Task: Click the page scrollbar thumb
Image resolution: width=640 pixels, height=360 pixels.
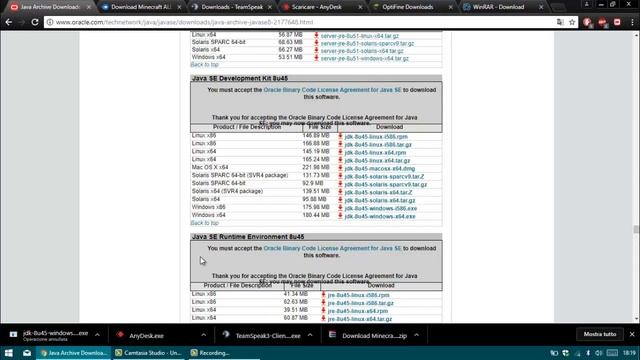Action: tap(636, 229)
